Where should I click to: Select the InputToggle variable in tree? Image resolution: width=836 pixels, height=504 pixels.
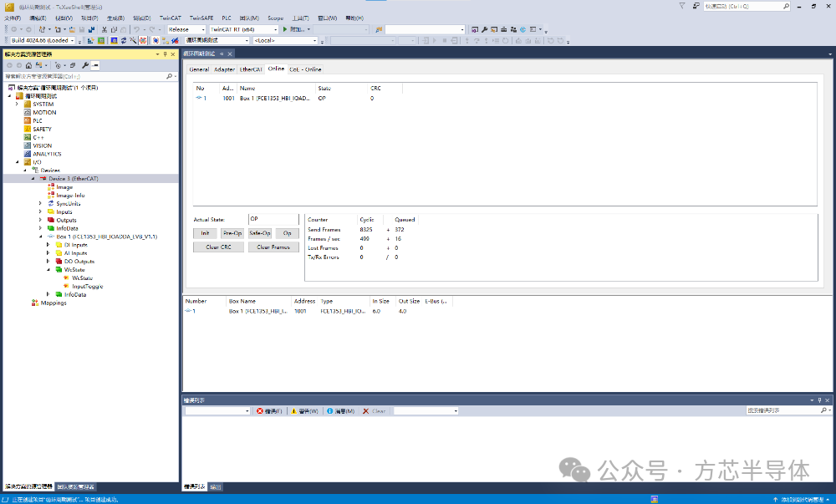point(88,287)
